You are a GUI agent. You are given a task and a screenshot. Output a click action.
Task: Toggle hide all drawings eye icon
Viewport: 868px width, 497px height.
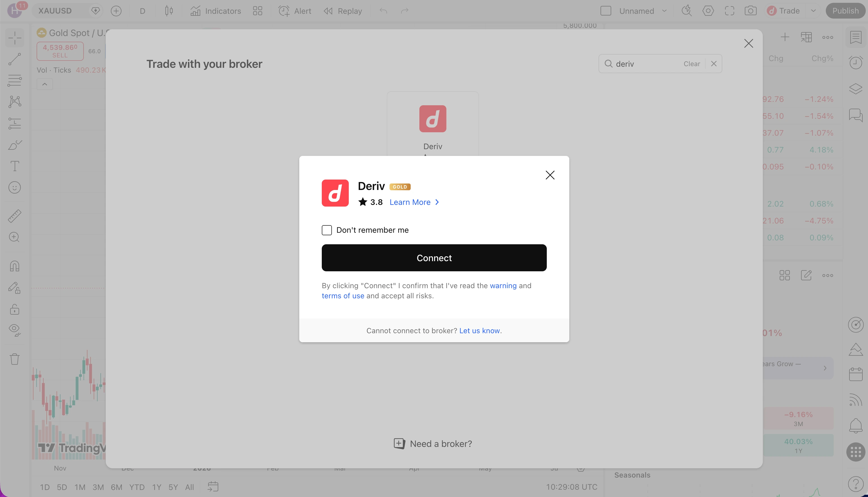15,330
